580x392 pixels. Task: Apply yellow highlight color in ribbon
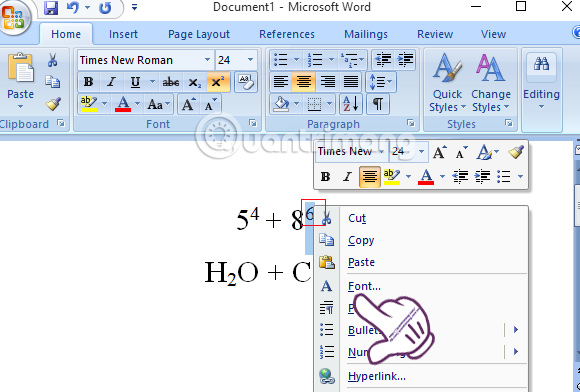89,104
